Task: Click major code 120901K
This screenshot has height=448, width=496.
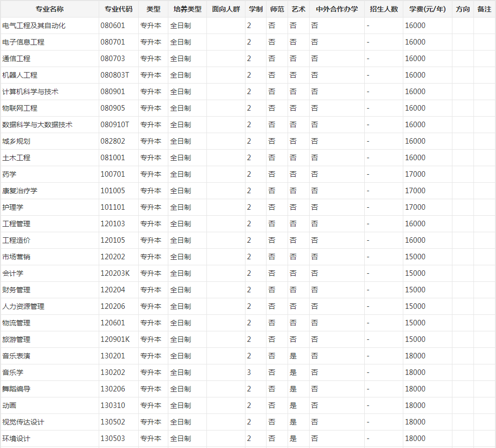Action: coord(115,339)
